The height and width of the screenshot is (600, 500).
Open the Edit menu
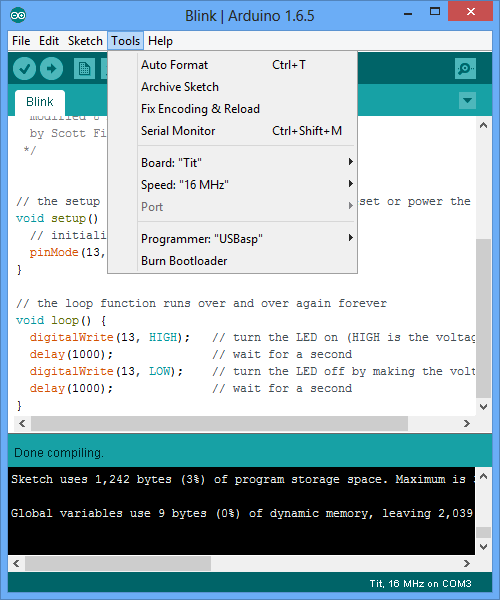point(49,41)
